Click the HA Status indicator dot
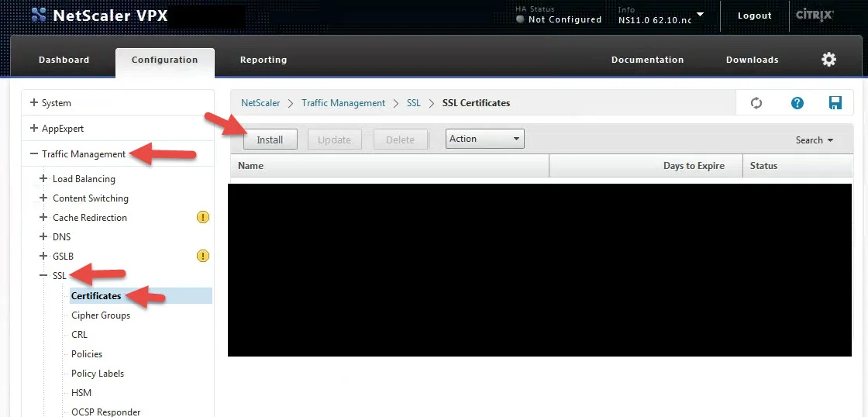The height and width of the screenshot is (417, 868). pyautogui.click(x=520, y=19)
